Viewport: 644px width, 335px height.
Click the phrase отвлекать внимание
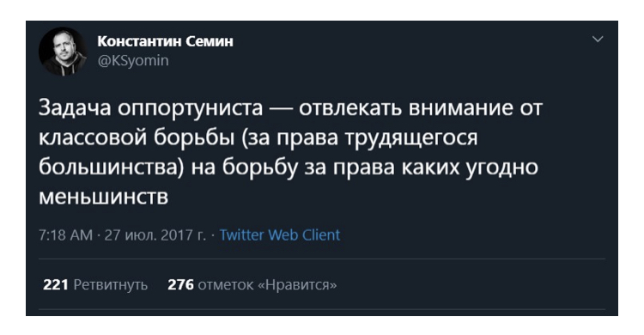(406, 108)
